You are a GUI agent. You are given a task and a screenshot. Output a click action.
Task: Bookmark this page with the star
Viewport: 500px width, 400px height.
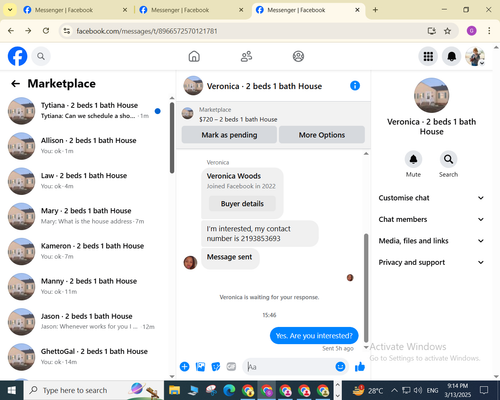(447, 31)
